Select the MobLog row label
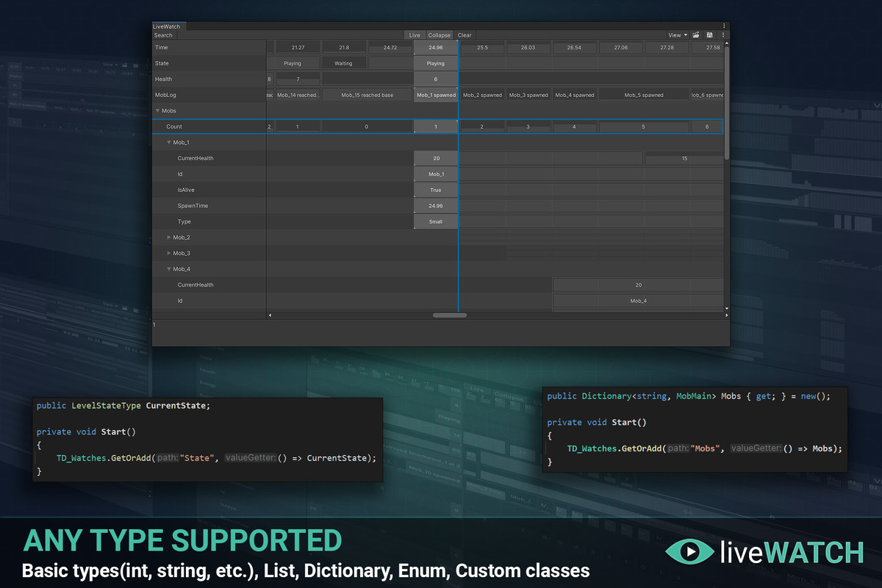The image size is (882, 588). pyautogui.click(x=165, y=95)
